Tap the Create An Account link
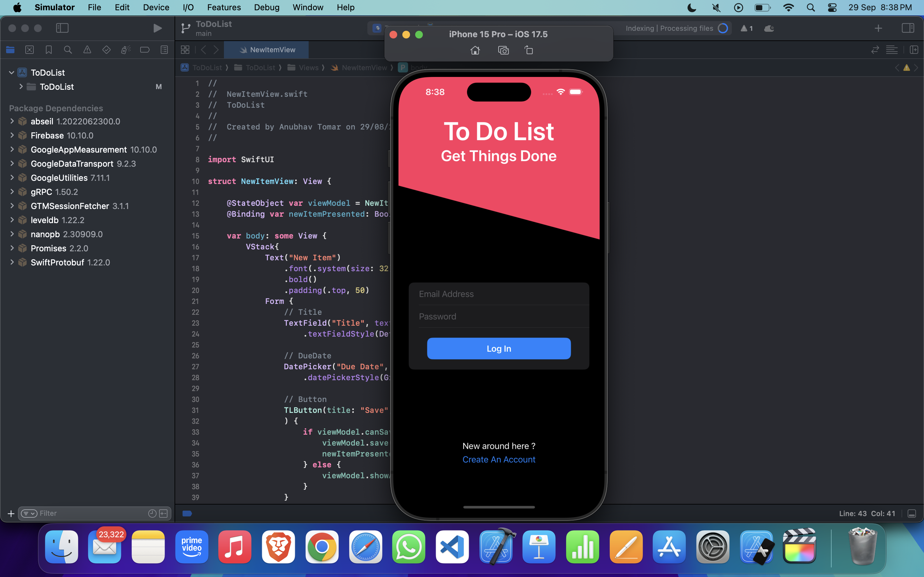The image size is (924, 577). coord(498,459)
